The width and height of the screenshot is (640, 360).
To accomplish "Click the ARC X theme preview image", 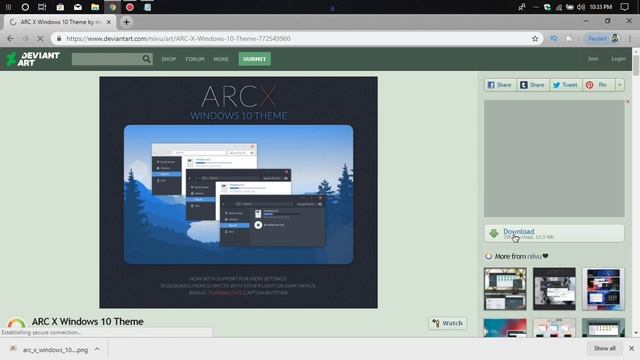I will (238, 192).
